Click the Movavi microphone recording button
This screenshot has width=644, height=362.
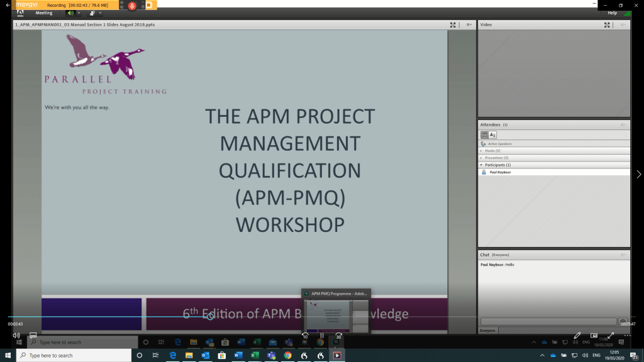pyautogui.click(x=132, y=5)
